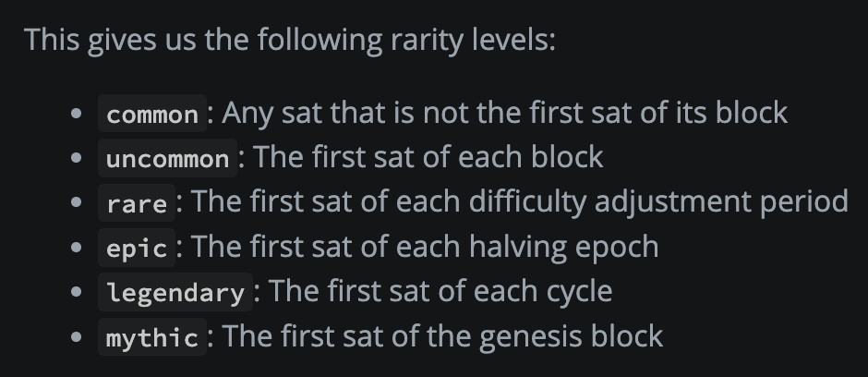Click the bullet point before 'epic'

(77, 247)
